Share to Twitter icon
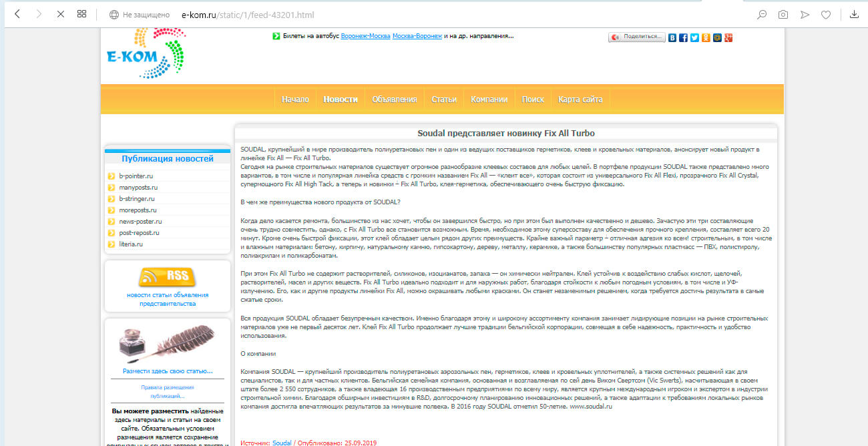This screenshot has height=446, width=868. (694, 37)
